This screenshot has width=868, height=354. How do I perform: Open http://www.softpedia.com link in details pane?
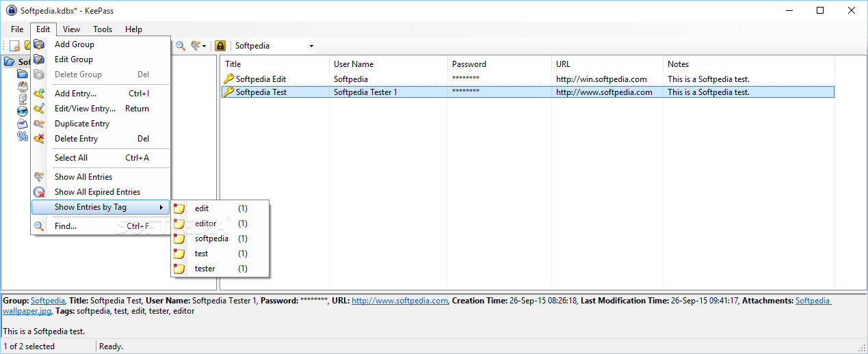399,301
